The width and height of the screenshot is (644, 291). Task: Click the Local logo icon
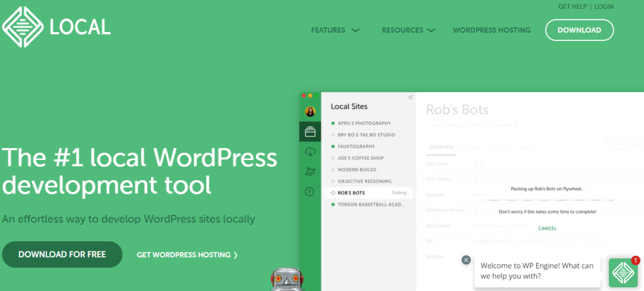click(23, 26)
